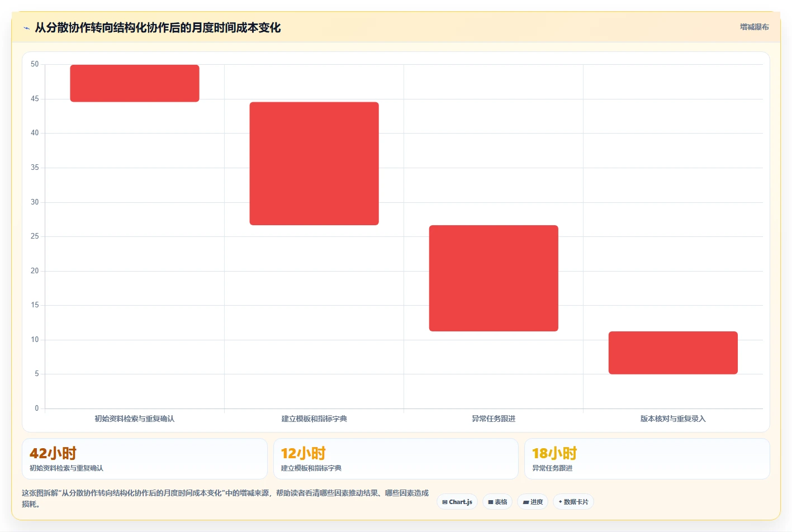This screenshot has height=532, width=792.
Task: Click x-axis label 建立模板和指标字典
Action: click(314, 419)
